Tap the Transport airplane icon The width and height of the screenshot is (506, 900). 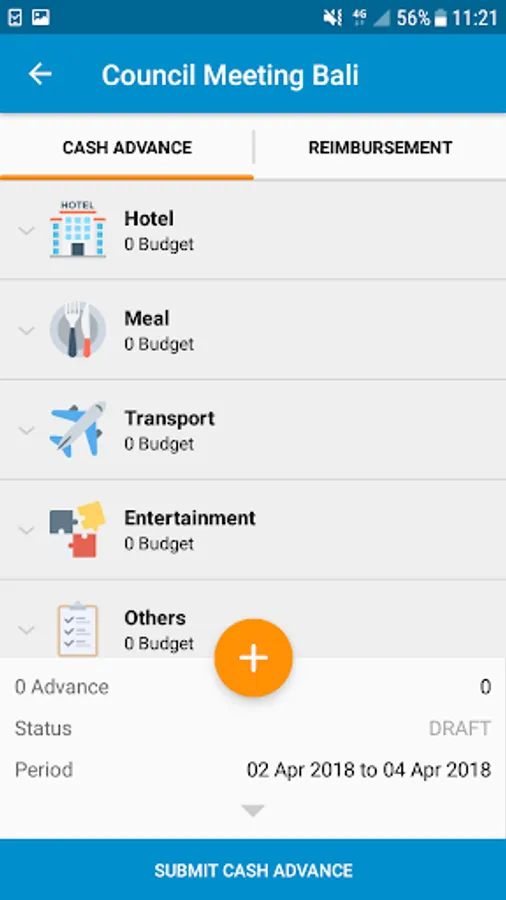pos(77,429)
